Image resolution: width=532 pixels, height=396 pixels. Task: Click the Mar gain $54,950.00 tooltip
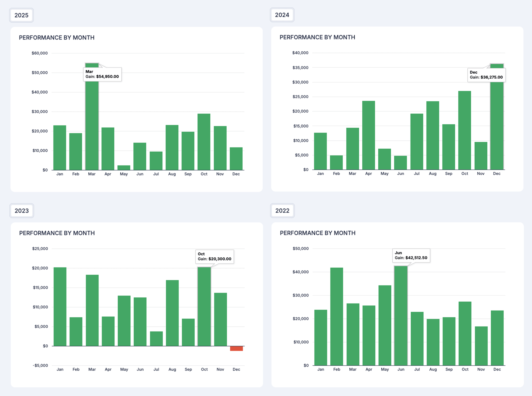tap(102, 74)
